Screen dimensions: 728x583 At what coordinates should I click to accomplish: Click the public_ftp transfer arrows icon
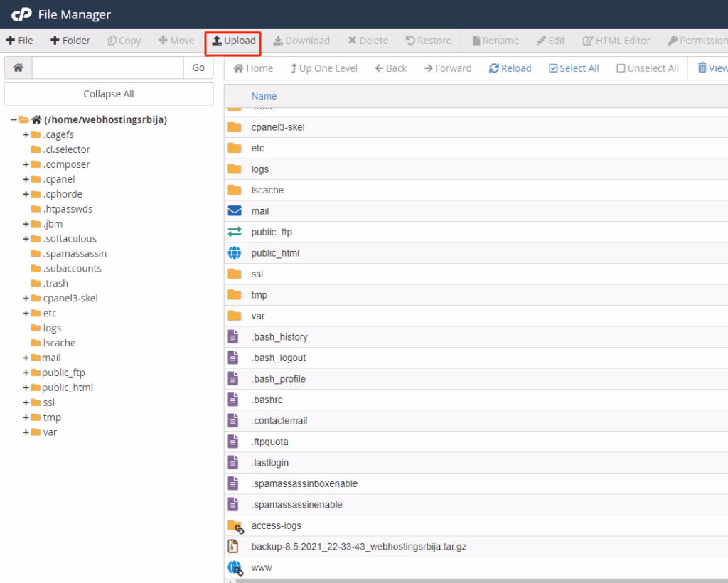click(235, 232)
